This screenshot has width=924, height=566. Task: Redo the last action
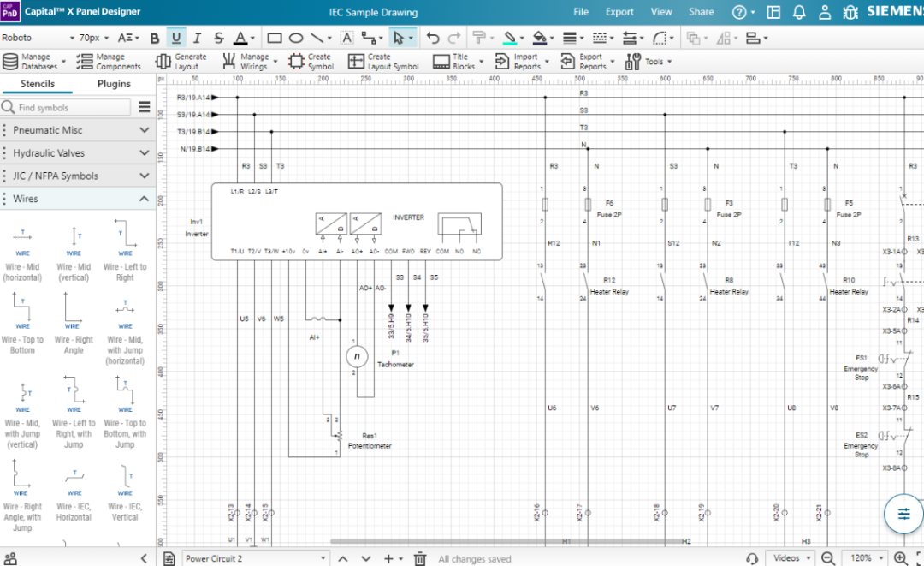coord(453,39)
